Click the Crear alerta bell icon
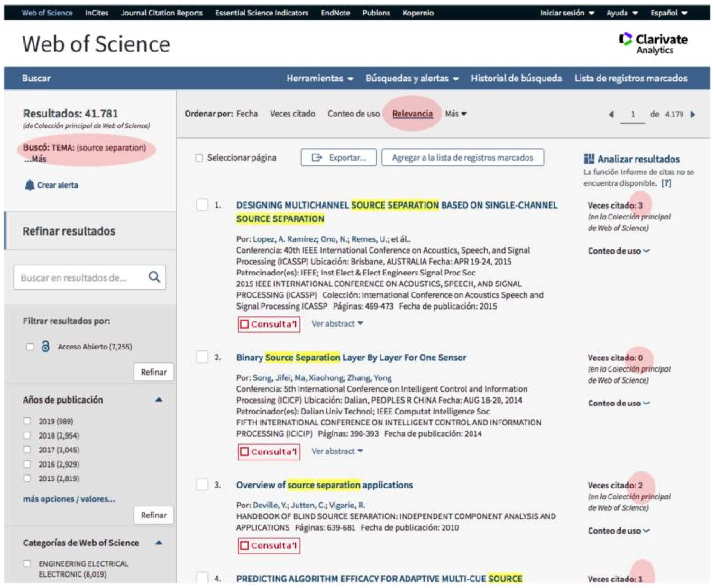The height and width of the screenshot is (588, 716). click(x=30, y=185)
